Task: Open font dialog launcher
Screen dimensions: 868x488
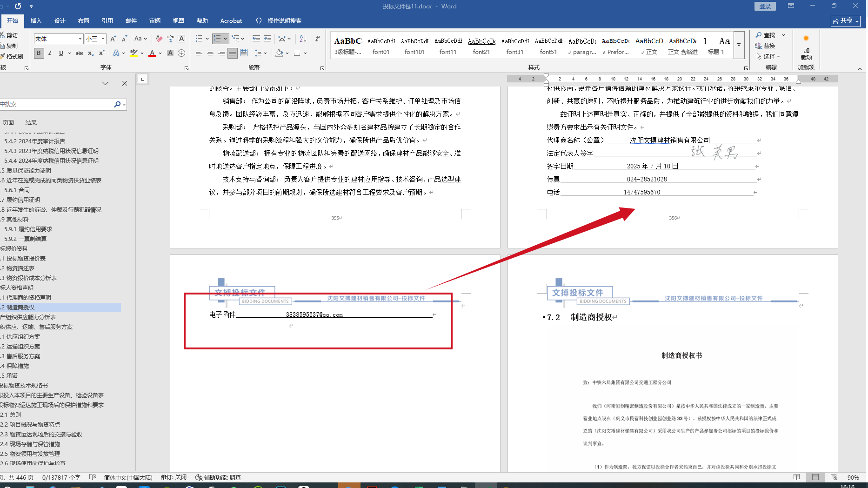Action: click(x=187, y=68)
